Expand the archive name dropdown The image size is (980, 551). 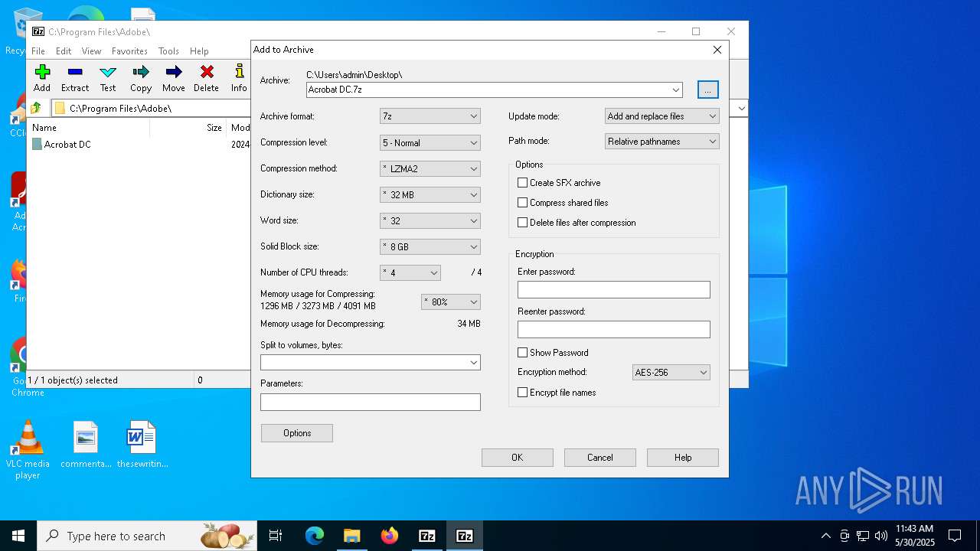pyautogui.click(x=676, y=90)
